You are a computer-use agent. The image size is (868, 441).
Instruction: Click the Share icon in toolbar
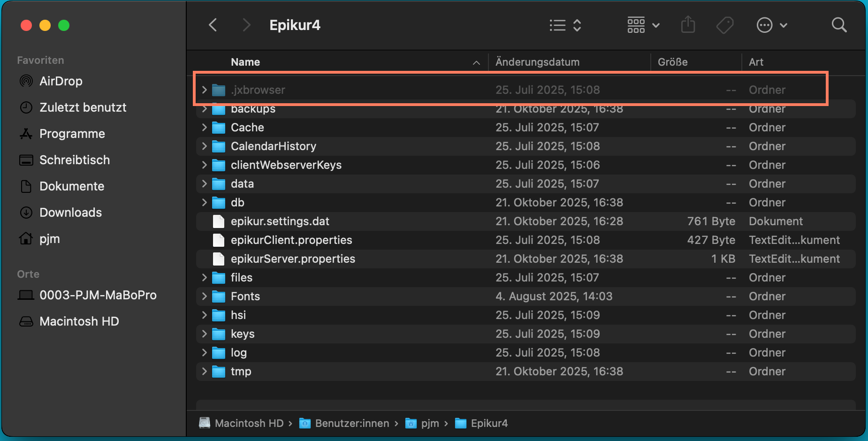(x=688, y=25)
